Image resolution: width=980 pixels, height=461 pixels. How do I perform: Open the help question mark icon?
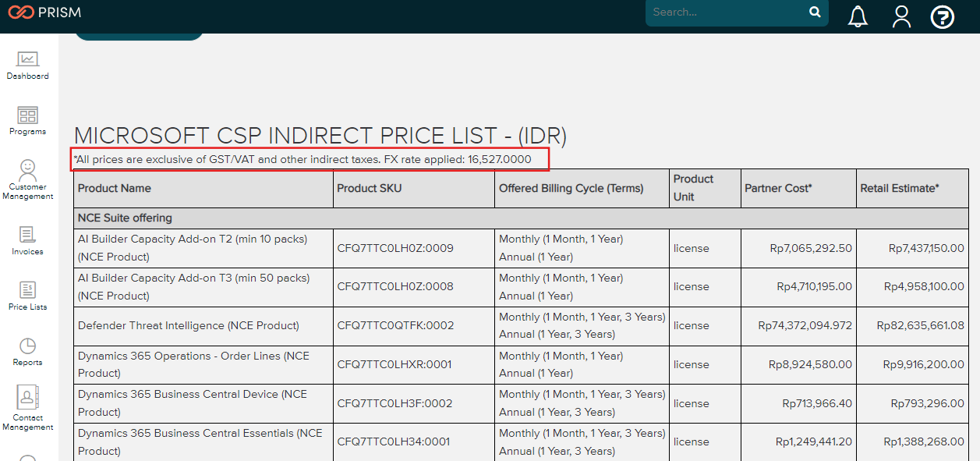(x=943, y=16)
